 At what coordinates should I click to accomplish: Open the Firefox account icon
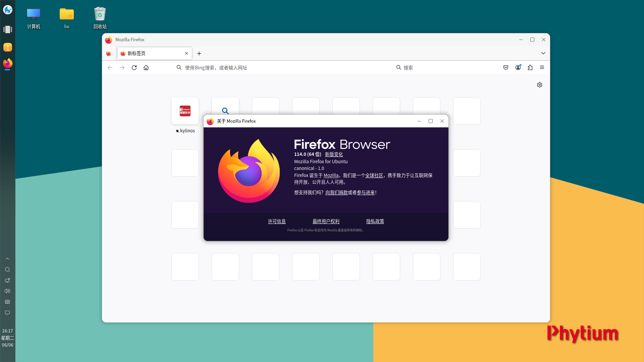click(518, 67)
